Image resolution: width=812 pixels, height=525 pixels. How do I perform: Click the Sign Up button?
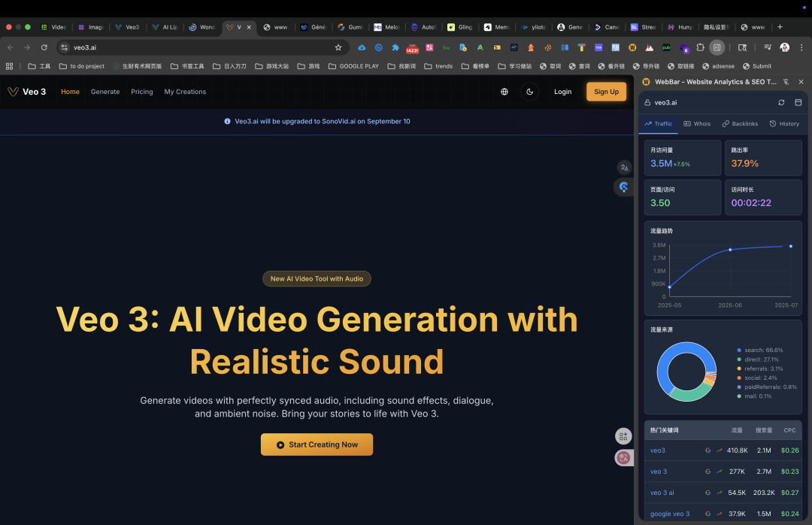607,92
